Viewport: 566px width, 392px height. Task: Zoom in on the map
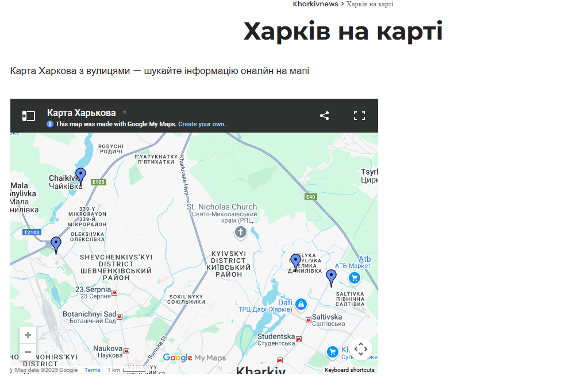pyautogui.click(x=28, y=335)
